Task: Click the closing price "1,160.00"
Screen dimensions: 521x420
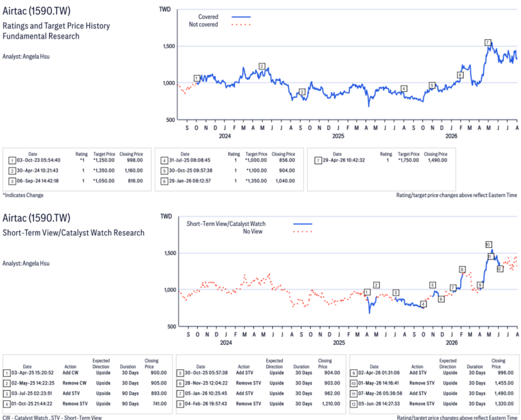Action: coord(134,171)
